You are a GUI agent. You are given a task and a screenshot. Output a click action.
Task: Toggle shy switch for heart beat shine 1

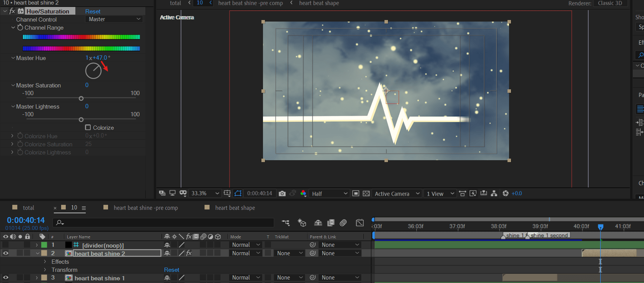167,277
